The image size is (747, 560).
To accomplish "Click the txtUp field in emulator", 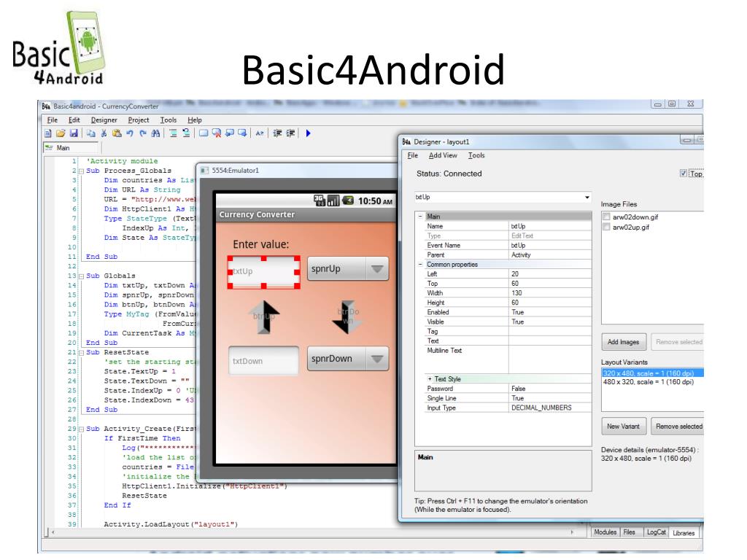I will point(264,272).
